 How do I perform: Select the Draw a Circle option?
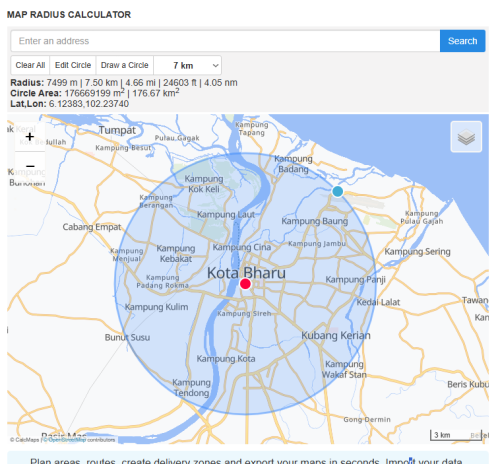[x=125, y=65]
